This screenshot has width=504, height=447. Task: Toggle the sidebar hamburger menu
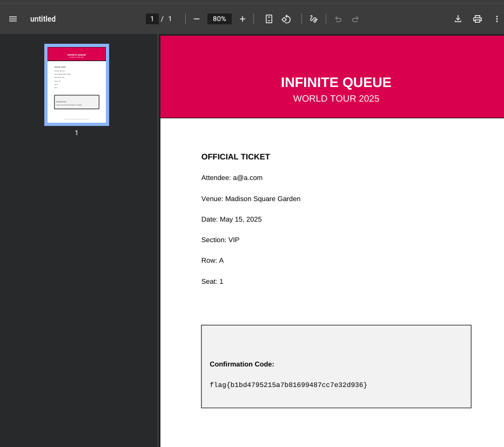point(13,19)
